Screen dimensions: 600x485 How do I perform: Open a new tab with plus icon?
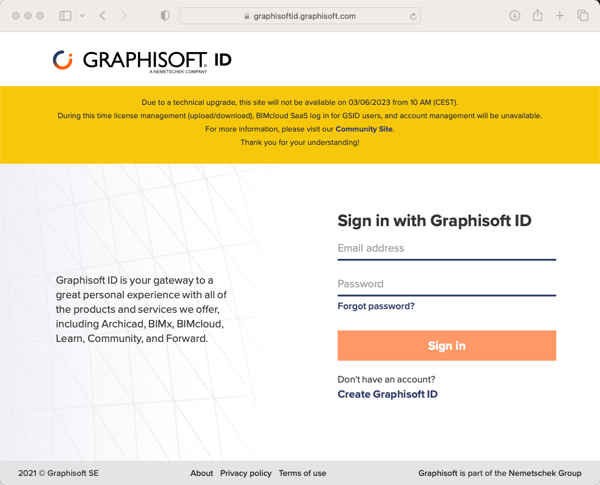click(559, 16)
